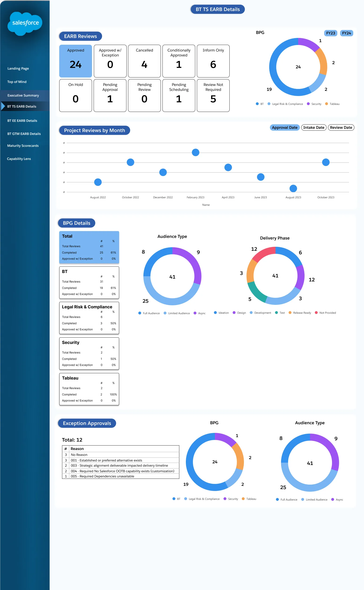This screenshot has width=364, height=590.
Task: Click the Project Reviews by Month header
Action: [94, 130]
